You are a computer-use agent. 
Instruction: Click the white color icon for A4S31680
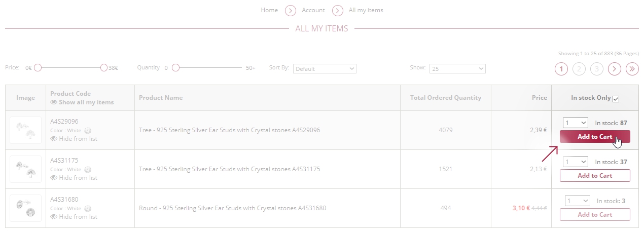click(88, 209)
